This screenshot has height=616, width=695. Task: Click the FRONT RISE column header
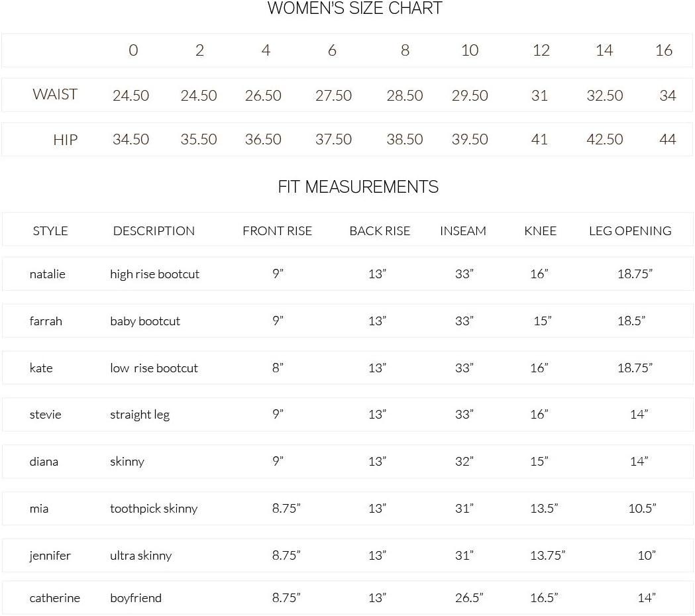[x=277, y=231]
